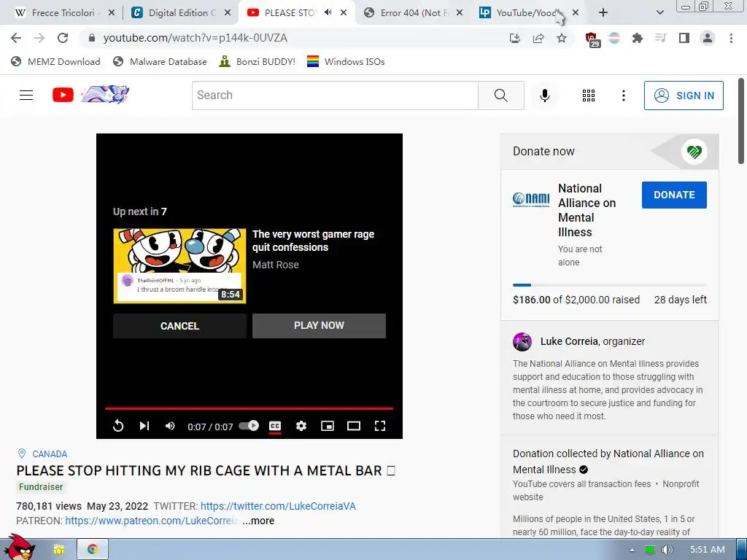Open video player settings gear
Viewport: 747px width, 560px height.
click(x=301, y=426)
